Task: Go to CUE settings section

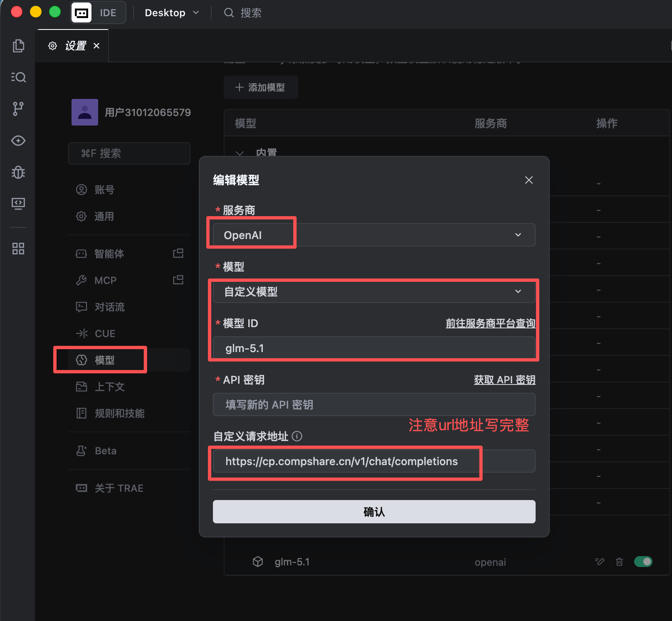Action: [x=129, y=333]
